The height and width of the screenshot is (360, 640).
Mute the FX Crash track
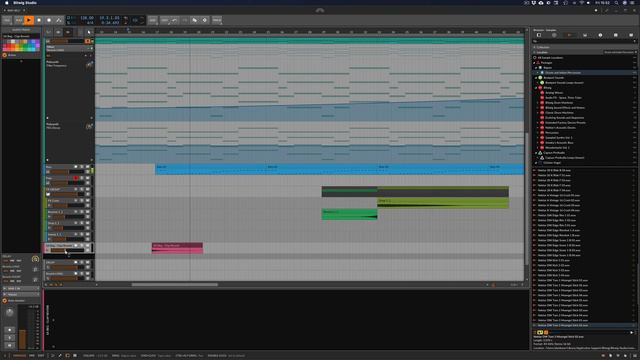coord(87,201)
